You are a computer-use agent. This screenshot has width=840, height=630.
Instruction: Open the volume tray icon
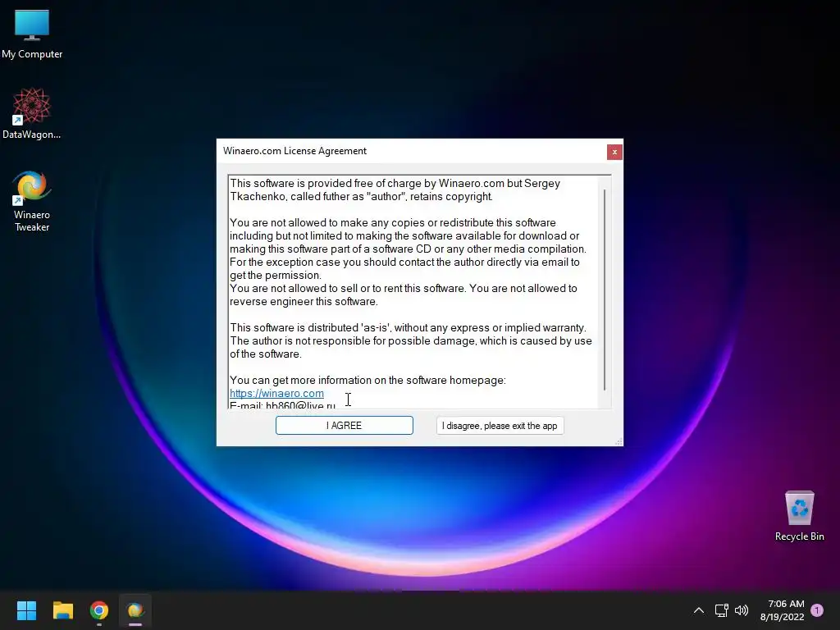(742, 610)
